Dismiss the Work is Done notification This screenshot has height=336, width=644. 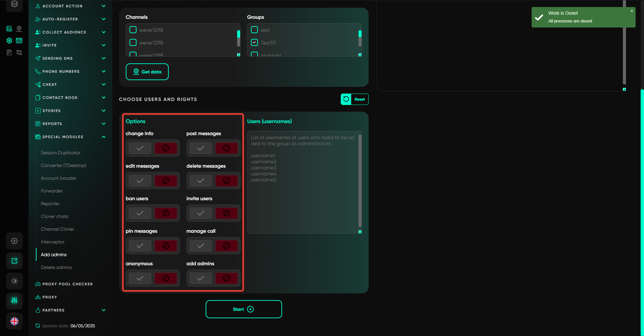(632, 11)
